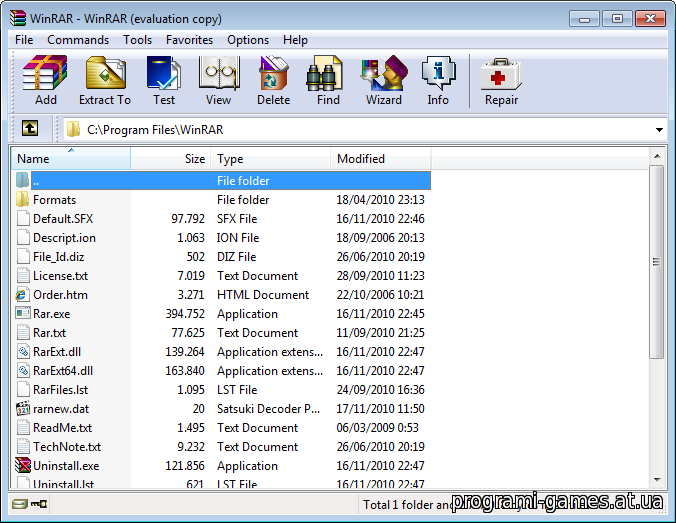Viewport: 676px width, 523px height.
Task: Click the RarExt64.dll file icon
Action: click(23, 370)
